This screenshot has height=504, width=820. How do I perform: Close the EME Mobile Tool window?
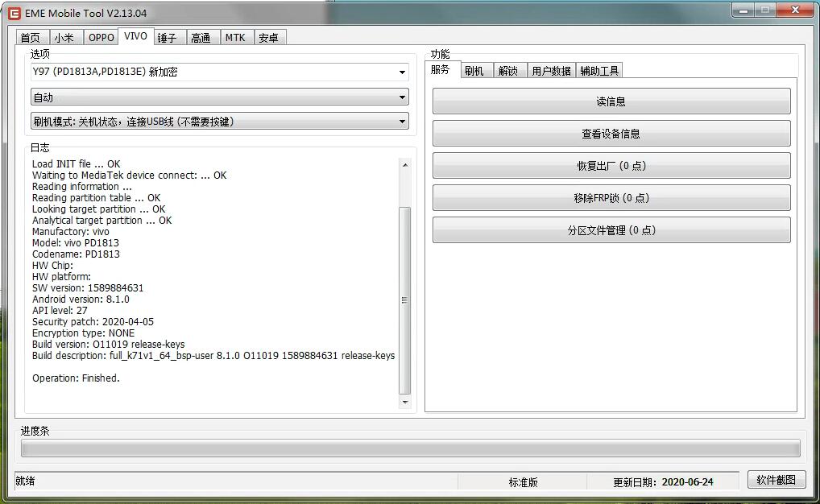tap(795, 10)
